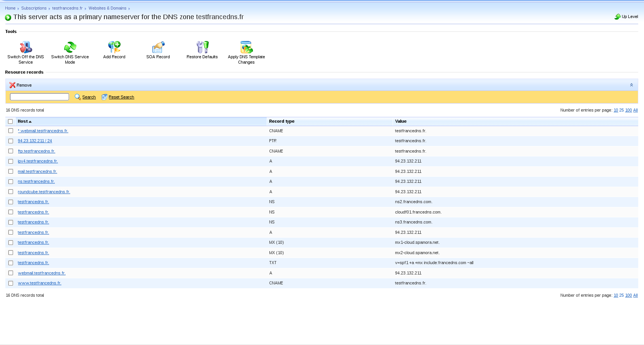Click the red Remove icon
644x345 pixels.
coord(12,85)
